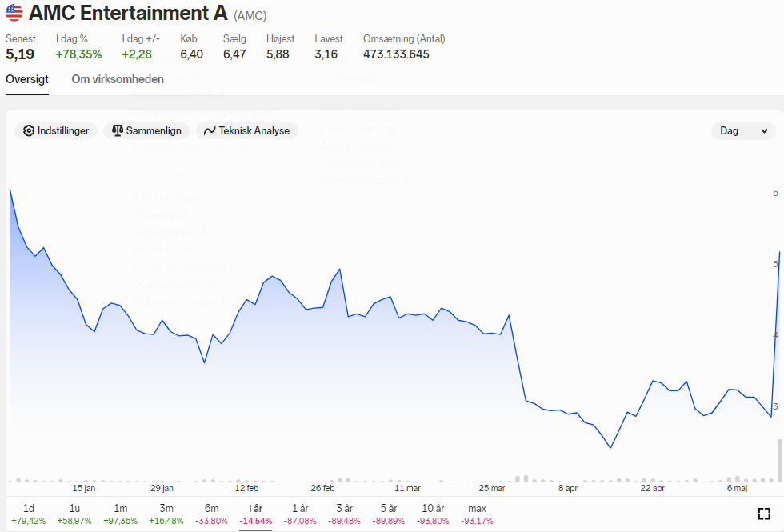Screen dimensions: 784x532
Task: Click the (AMC) ticker symbol
Action: 250,15
